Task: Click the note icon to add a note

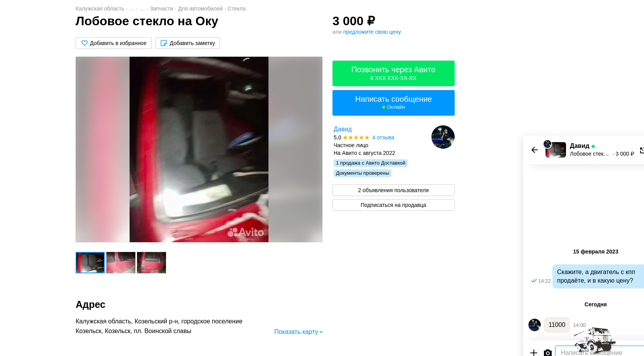Action: (164, 43)
